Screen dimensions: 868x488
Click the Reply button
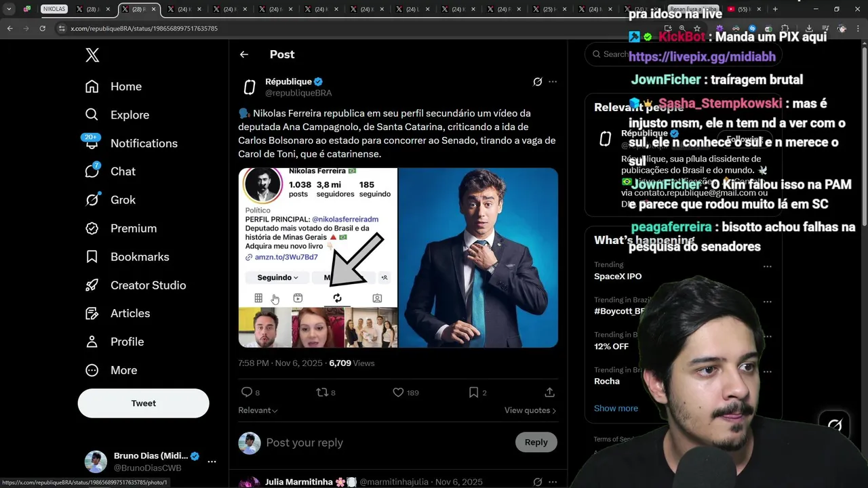pos(536,443)
